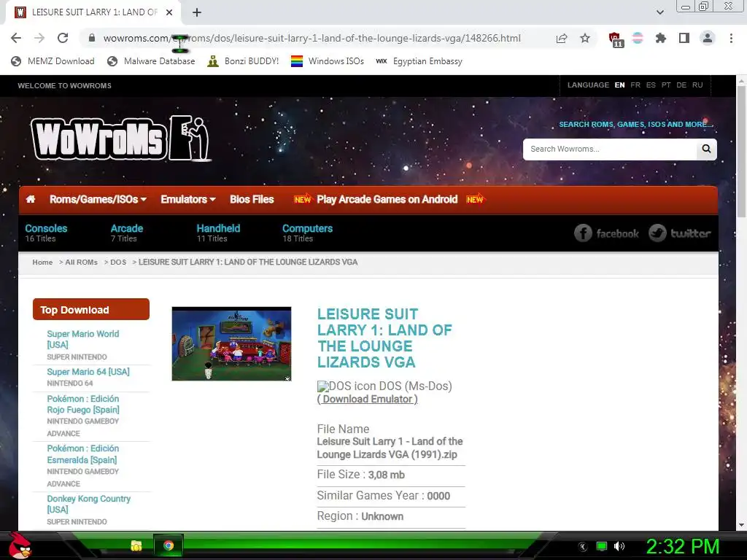Open the Bonzi BUDDY! bookmark
747x560 pixels.
tap(243, 61)
